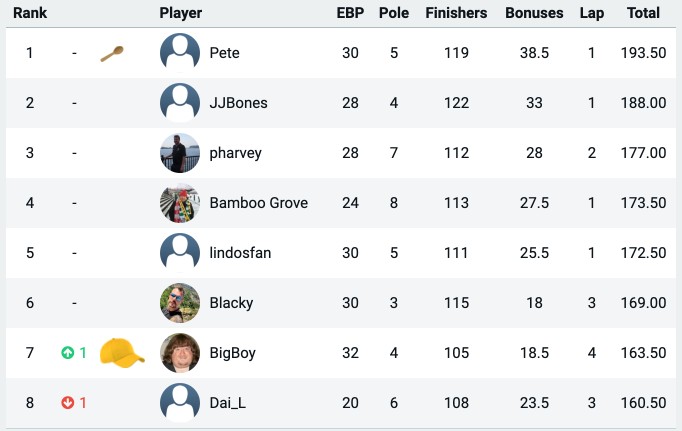Open JJBones' default avatar icon
The height and width of the screenshot is (431, 682).
point(180,103)
